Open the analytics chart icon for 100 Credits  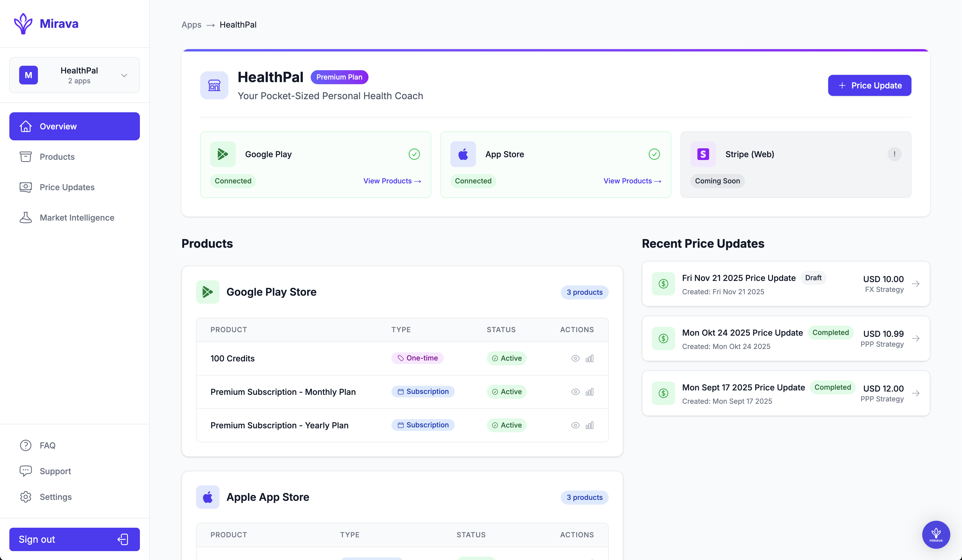(x=590, y=358)
